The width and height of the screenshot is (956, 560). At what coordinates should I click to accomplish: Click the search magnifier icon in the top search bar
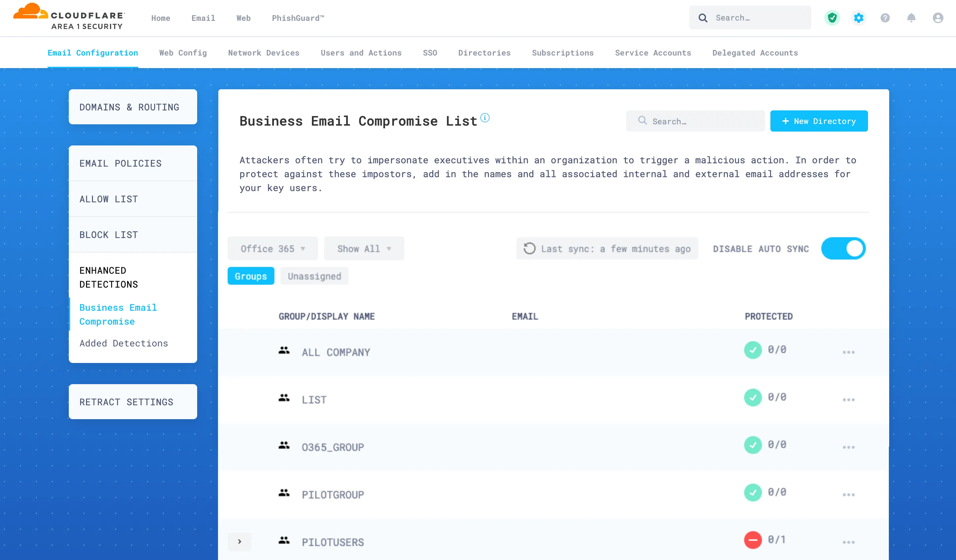pyautogui.click(x=703, y=18)
